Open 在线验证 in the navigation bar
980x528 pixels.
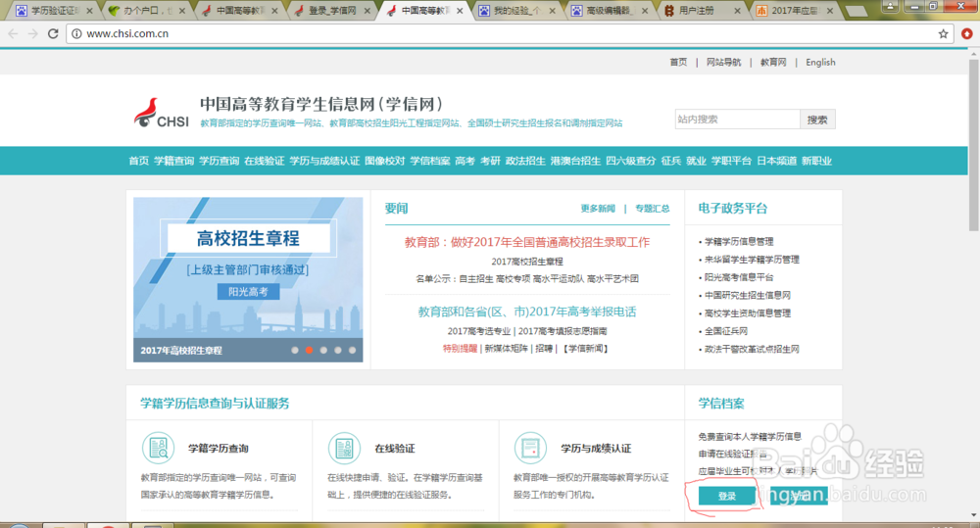click(x=265, y=162)
